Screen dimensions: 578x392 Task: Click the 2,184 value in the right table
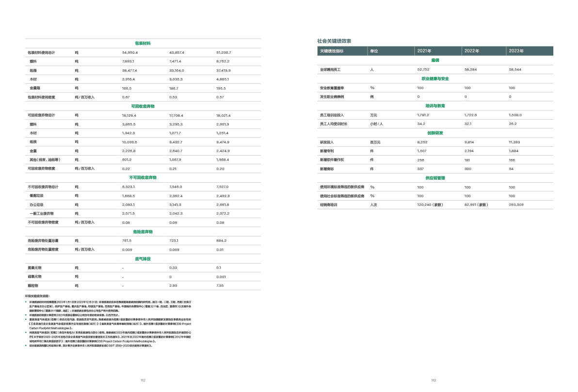[470, 151]
